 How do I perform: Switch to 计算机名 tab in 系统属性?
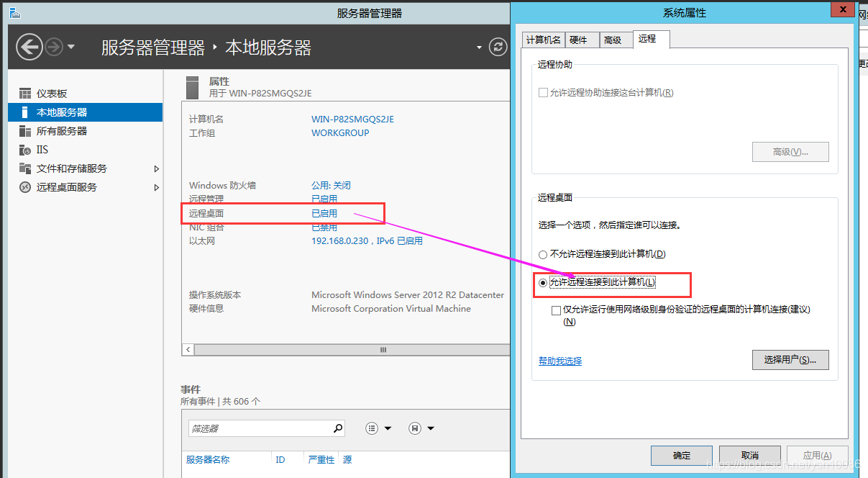[544, 40]
